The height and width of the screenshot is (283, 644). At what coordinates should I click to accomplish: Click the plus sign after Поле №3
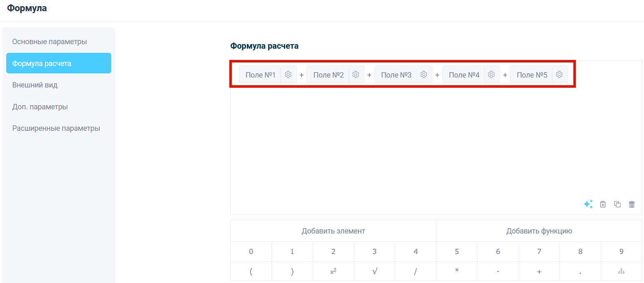(437, 75)
